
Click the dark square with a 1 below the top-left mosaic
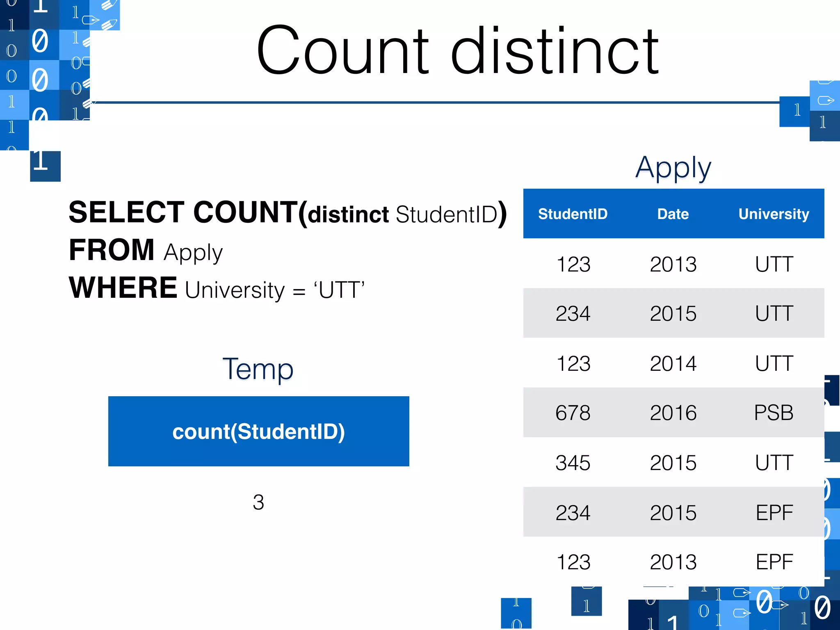click(45, 166)
